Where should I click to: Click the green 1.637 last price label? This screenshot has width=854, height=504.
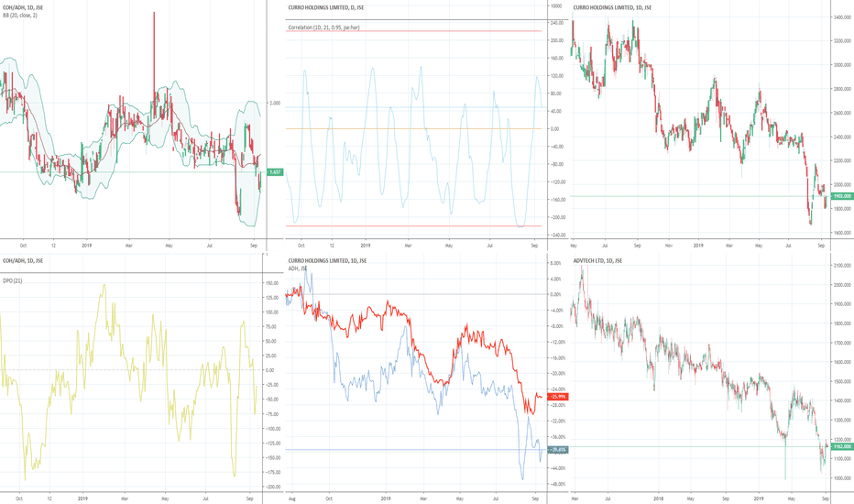coord(275,172)
